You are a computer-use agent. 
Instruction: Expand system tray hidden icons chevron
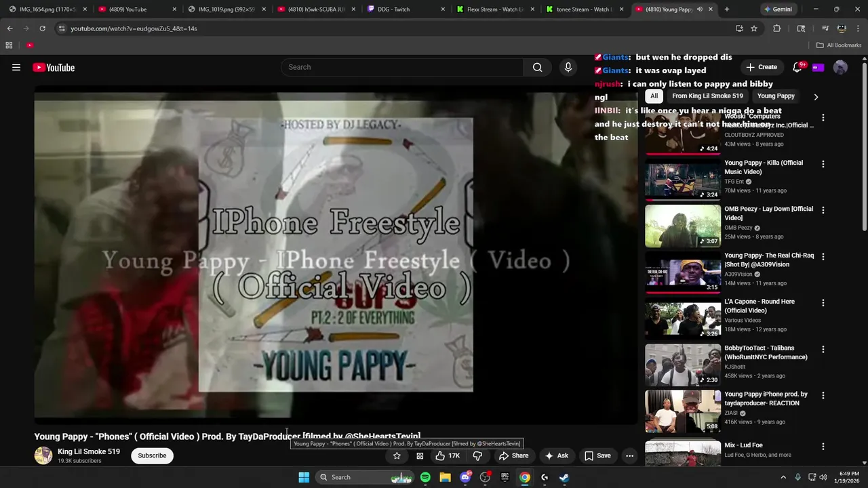pyautogui.click(x=783, y=477)
